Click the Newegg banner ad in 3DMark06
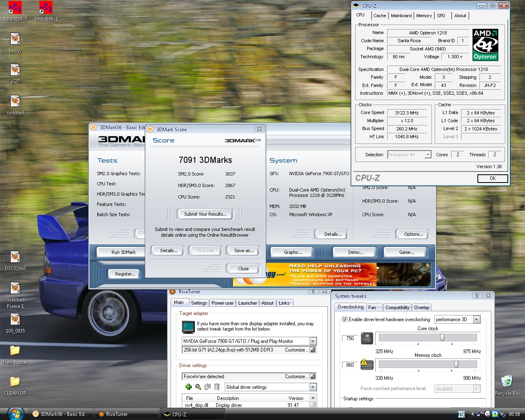The height and width of the screenshot is (420, 525). click(x=332, y=274)
